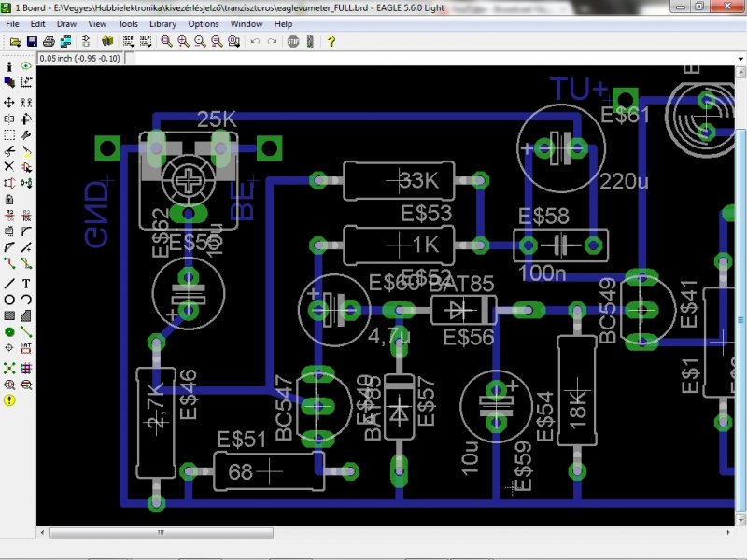The height and width of the screenshot is (560, 747).
Task: Select the Route tool
Action: [9, 263]
